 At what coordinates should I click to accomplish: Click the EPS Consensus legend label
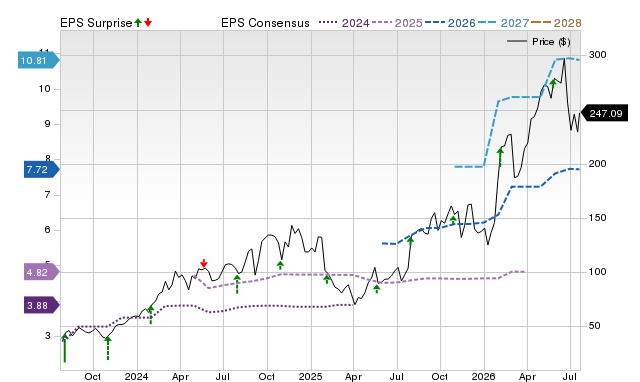point(265,23)
